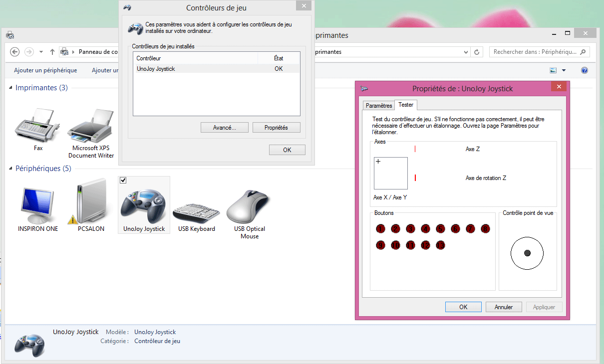This screenshot has width=604, height=364.
Task: Open the help question mark icon
Action: [x=585, y=70]
